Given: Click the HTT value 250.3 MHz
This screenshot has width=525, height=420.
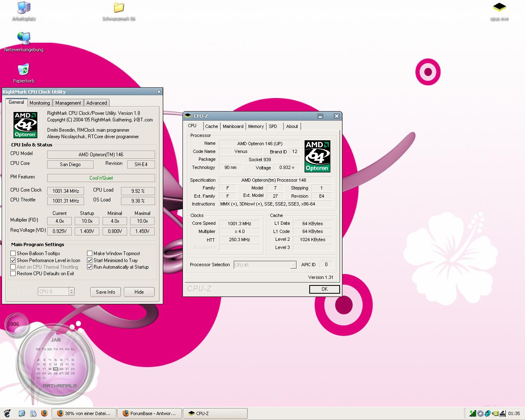Looking at the screenshot, I should pyautogui.click(x=240, y=240).
